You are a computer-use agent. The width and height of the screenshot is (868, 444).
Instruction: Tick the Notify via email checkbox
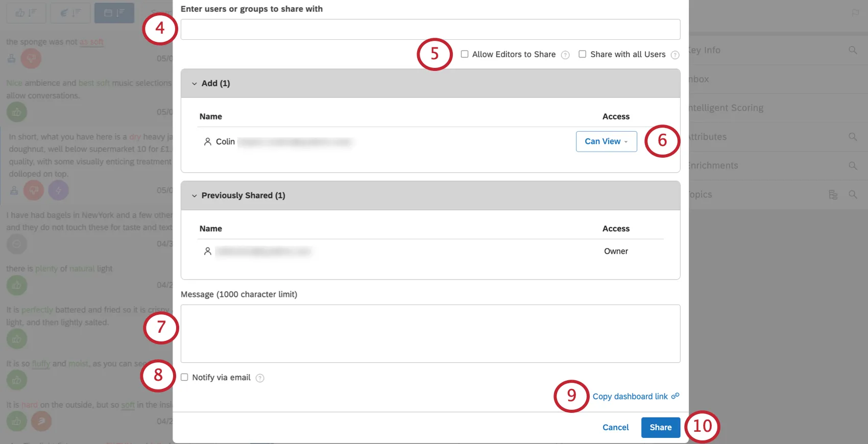[184, 377]
